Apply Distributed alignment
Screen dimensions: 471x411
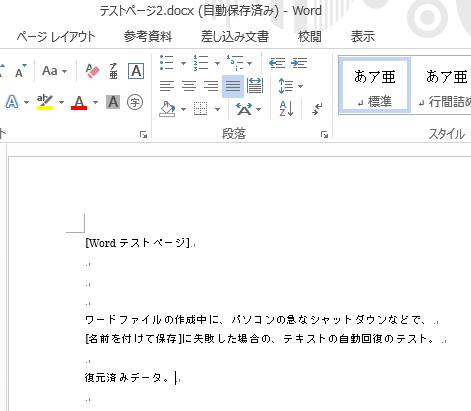click(x=255, y=86)
